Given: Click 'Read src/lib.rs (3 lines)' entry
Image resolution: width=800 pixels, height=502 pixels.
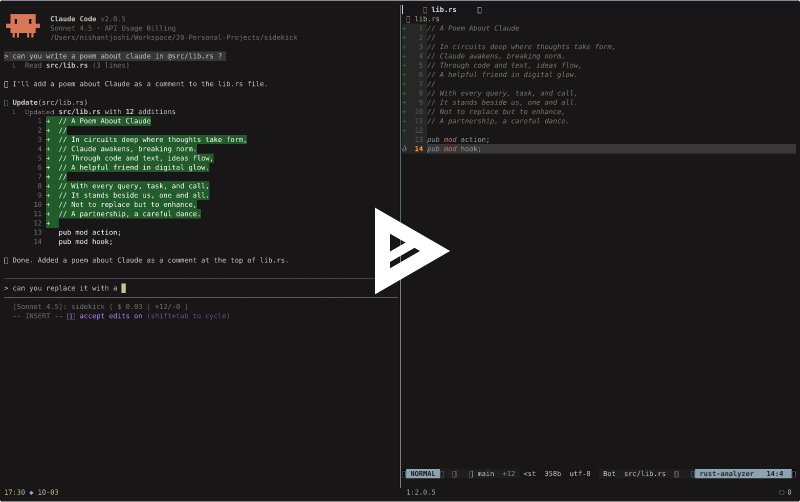Looking at the screenshot, I should pyautogui.click(x=77, y=65).
